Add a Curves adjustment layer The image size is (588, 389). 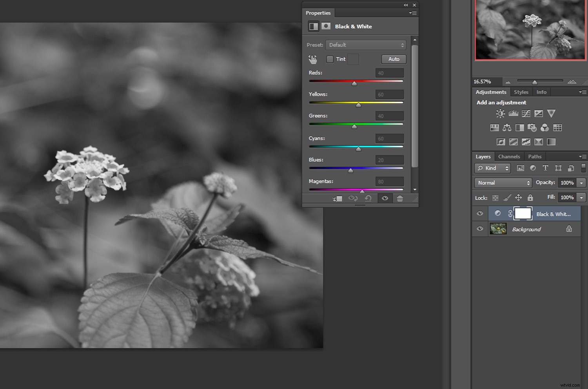pyautogui.click(x=526, y=113)
